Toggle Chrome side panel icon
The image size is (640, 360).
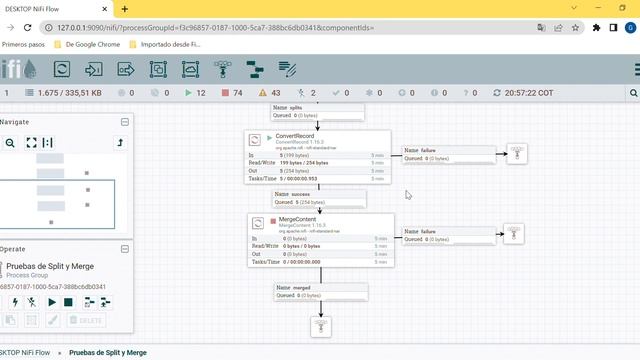[x=613, y=28]
